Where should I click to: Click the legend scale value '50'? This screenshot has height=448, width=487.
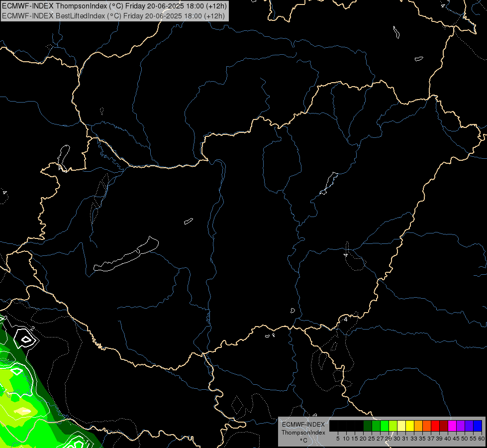point(465,439)
